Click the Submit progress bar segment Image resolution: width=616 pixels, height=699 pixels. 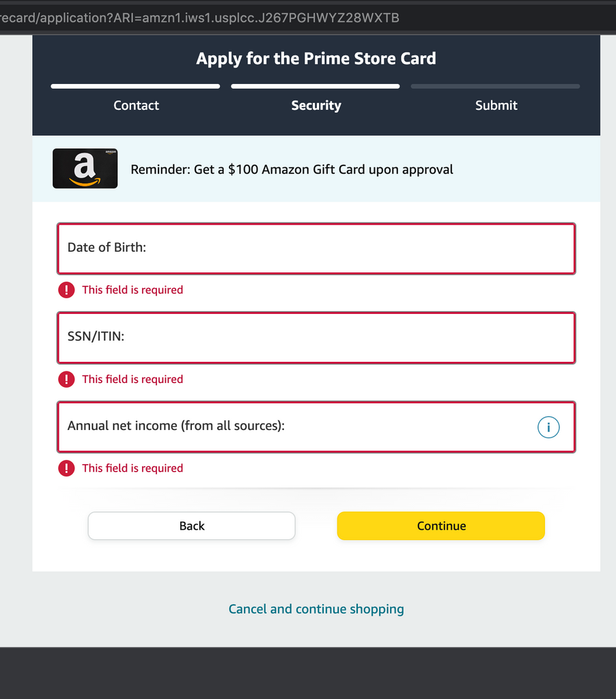(x=496, y=87)
